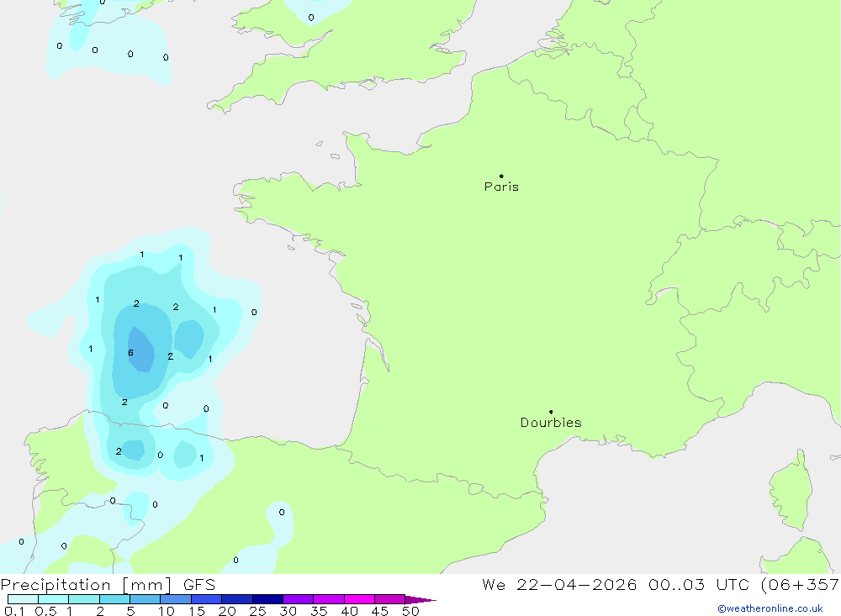Select the 30–35 mm legend swatch
The width and height of the screenshot is (841, 616).
[298, 599]
